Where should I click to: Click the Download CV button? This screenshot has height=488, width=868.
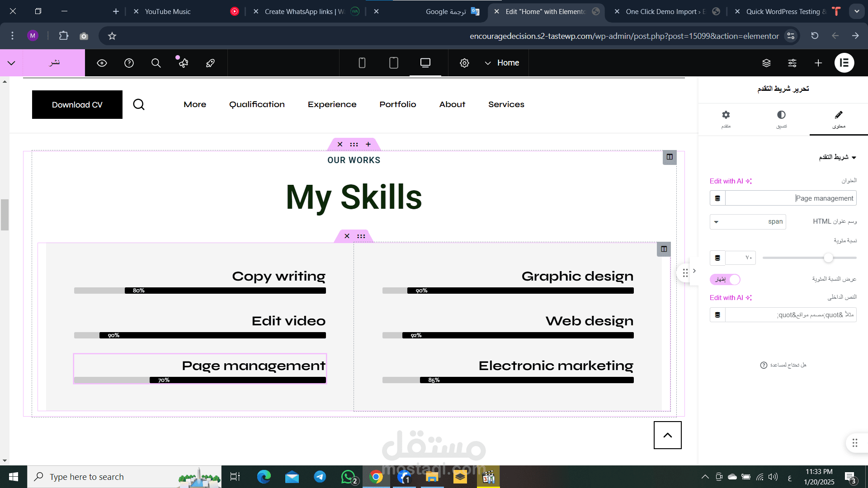click(x=77, y=104)
